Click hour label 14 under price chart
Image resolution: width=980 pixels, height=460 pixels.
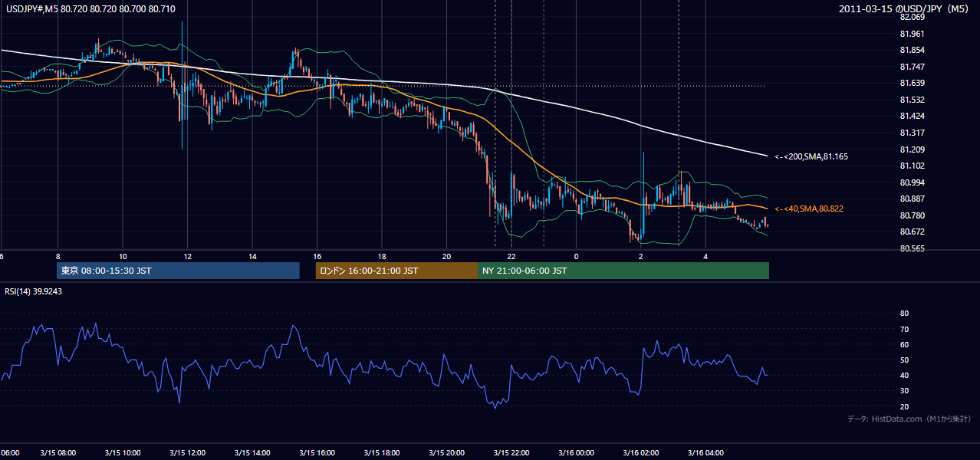coord(252,255)
